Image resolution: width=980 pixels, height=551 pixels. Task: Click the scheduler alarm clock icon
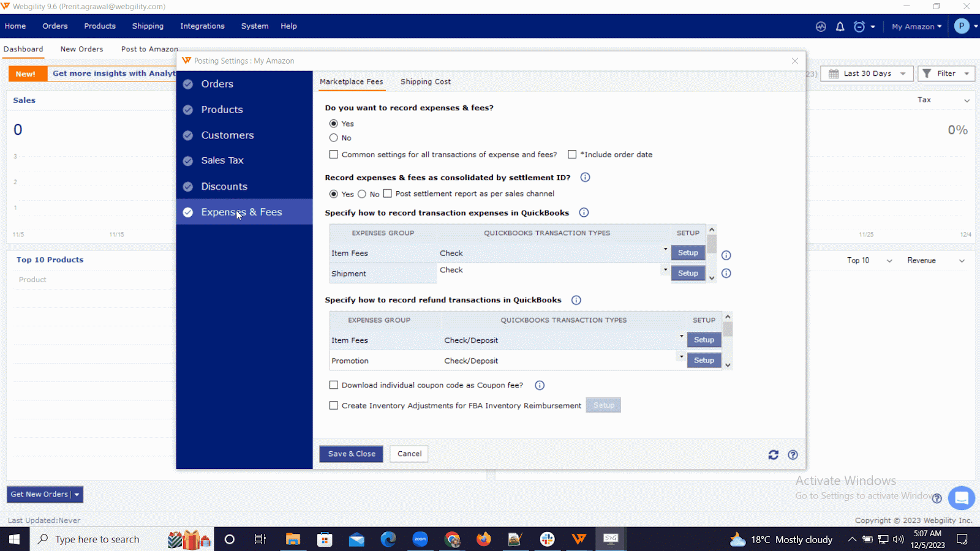(859, 26)
